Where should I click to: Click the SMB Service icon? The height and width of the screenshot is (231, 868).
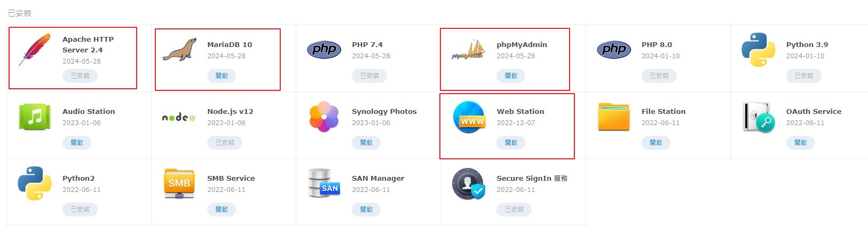point(179,183)
